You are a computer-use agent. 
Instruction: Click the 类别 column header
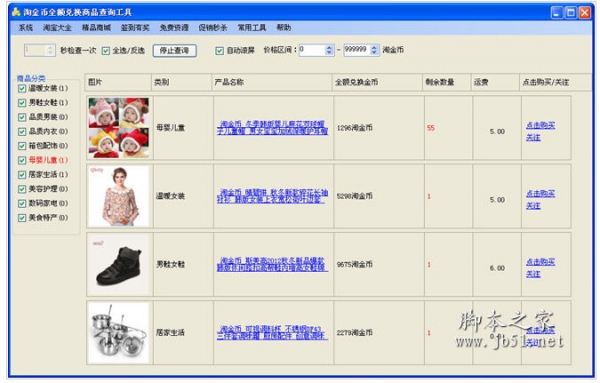click(x=181, y=82)
